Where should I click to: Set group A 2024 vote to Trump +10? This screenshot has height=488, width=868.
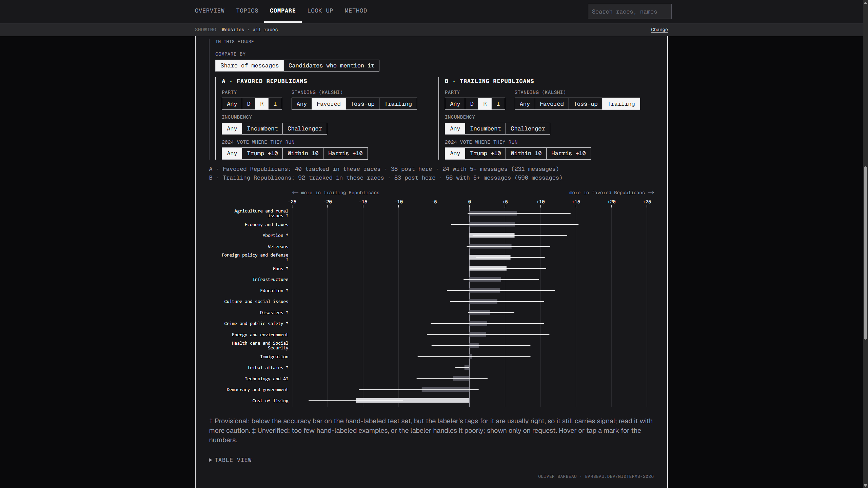tap(262, 154)
